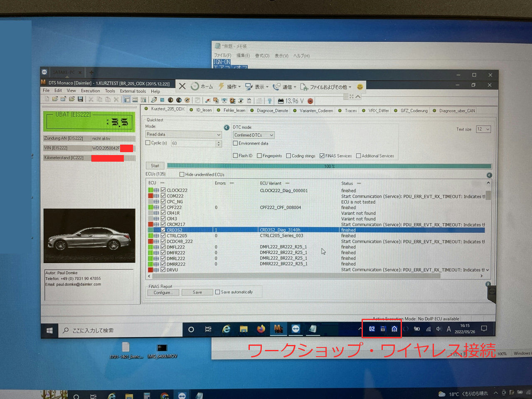Click the battery voltage 13.96 V indicator
The height and width of the screenshot is (399, 532).
tap(291, 101)
